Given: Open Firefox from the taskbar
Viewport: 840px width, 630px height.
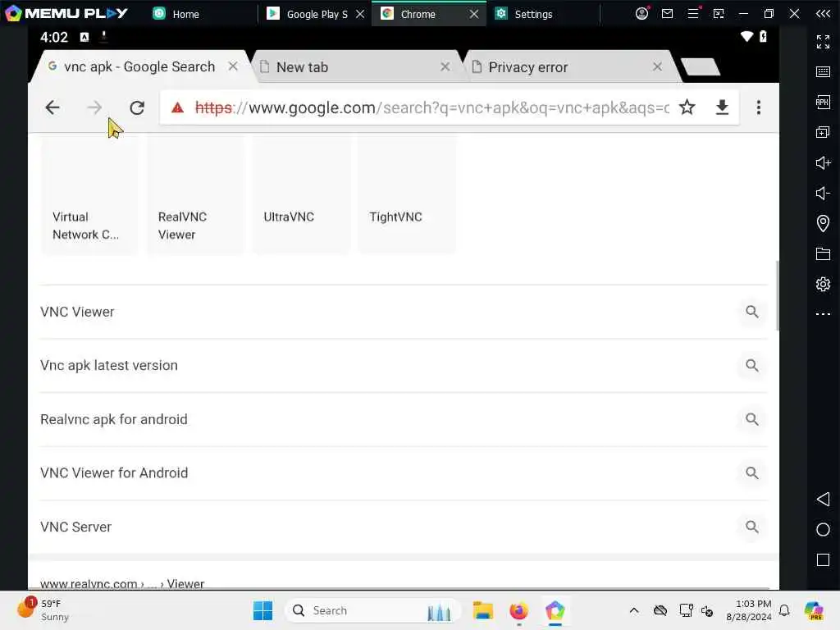Looking at the screenshot, I should point(518,610).
